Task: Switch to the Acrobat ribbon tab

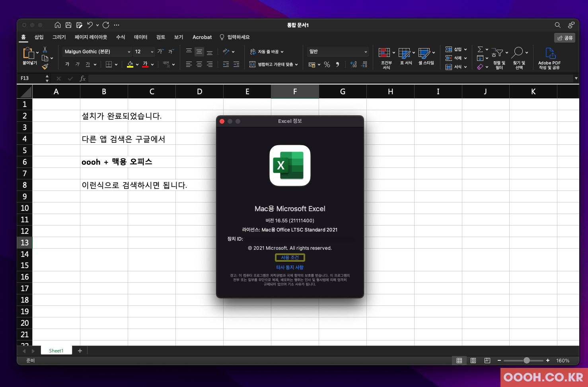Action: pyautogui.click(x=202, y=37)
